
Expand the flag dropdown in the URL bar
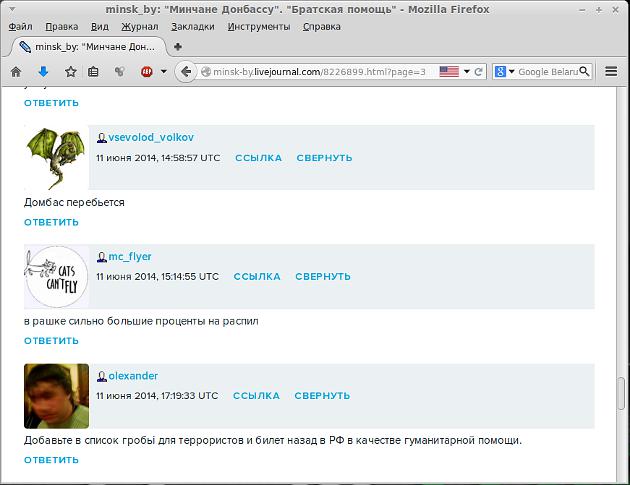point(465,72)
